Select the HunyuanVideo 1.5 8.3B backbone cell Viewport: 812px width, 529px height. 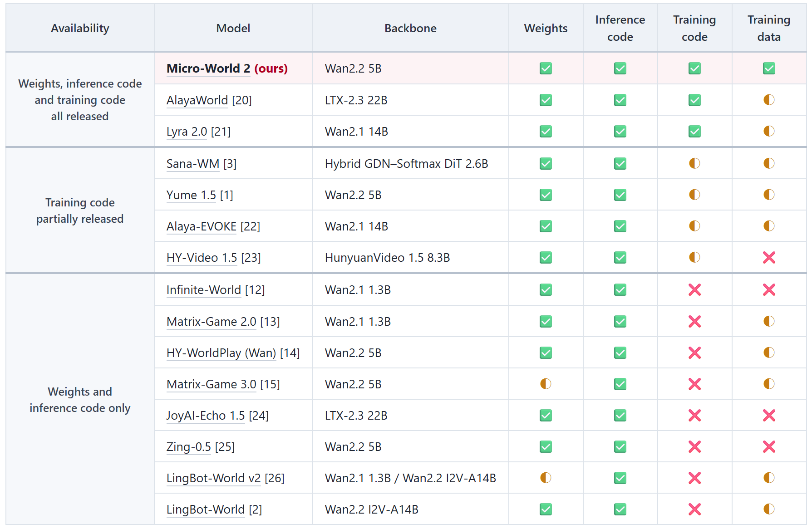tap(410, 258)
